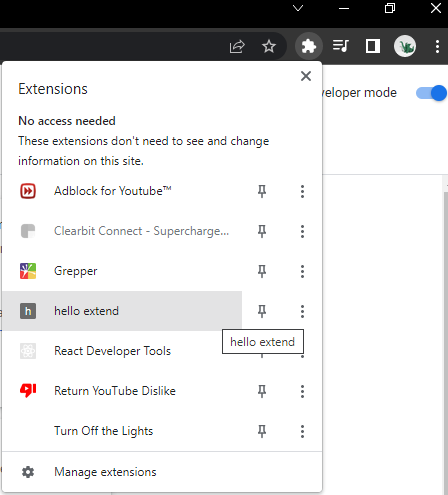The image size is (448, 495).
Task: Open the media controls icon
Action: tap(341, 46)
